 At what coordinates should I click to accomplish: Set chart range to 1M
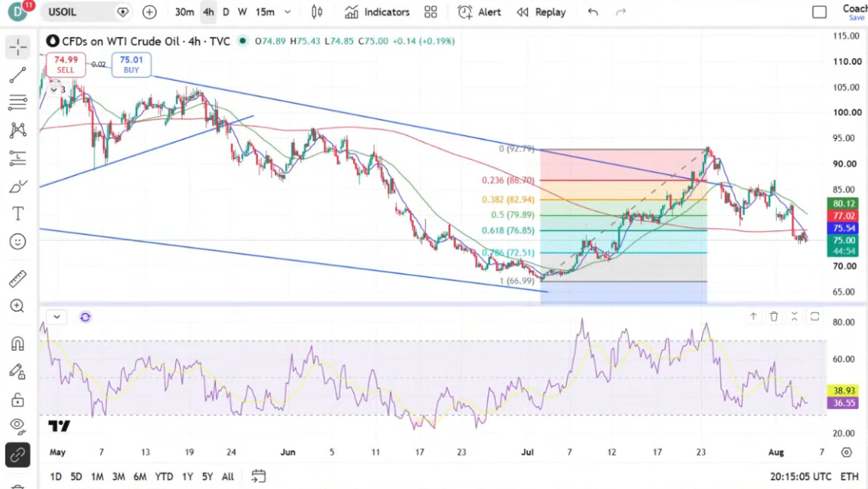[97, 476]
